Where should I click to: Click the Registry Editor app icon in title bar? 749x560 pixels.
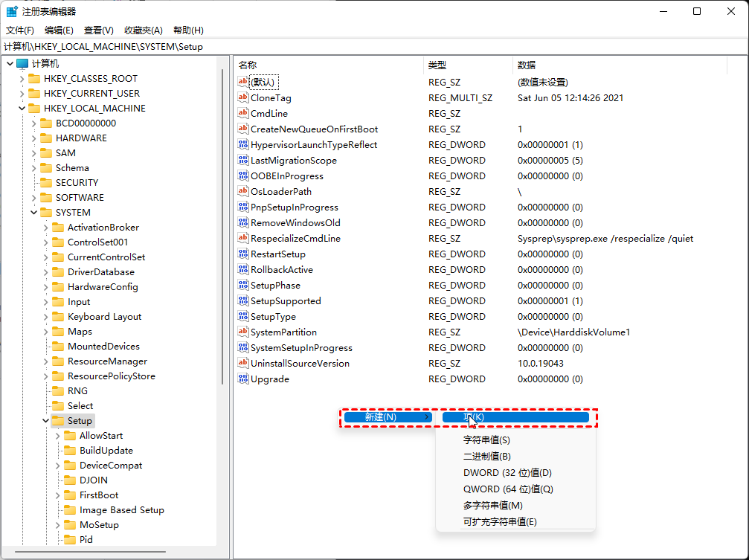(12, 11)
